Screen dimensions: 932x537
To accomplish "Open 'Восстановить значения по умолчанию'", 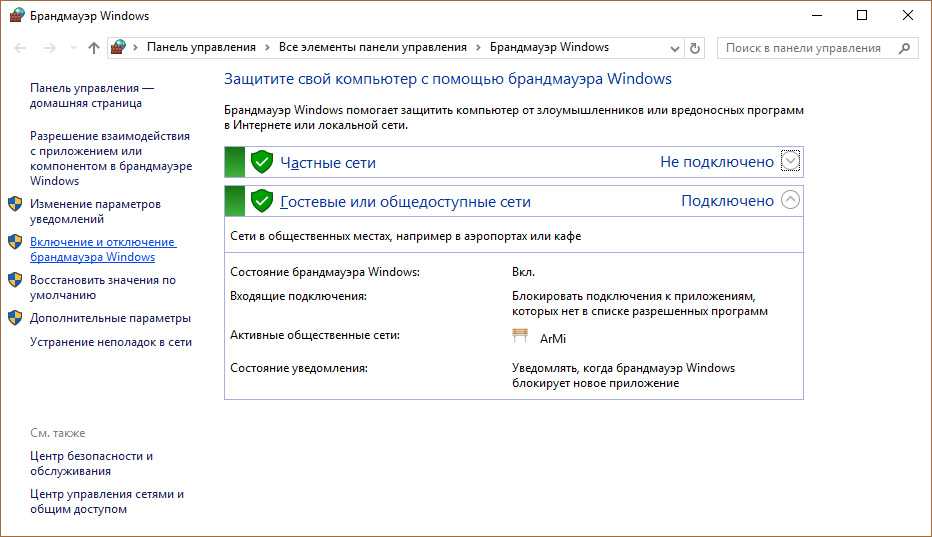I will (x=103, y=287).
